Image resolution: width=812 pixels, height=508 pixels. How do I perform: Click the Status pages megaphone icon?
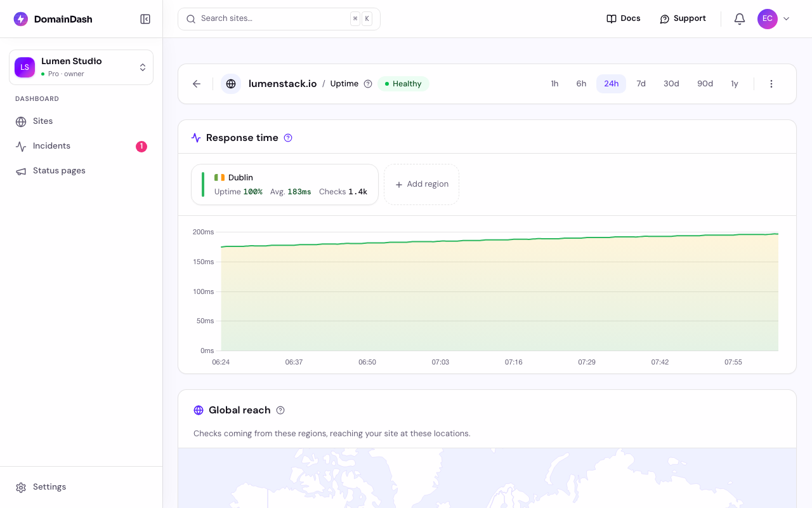coord(21,171)
